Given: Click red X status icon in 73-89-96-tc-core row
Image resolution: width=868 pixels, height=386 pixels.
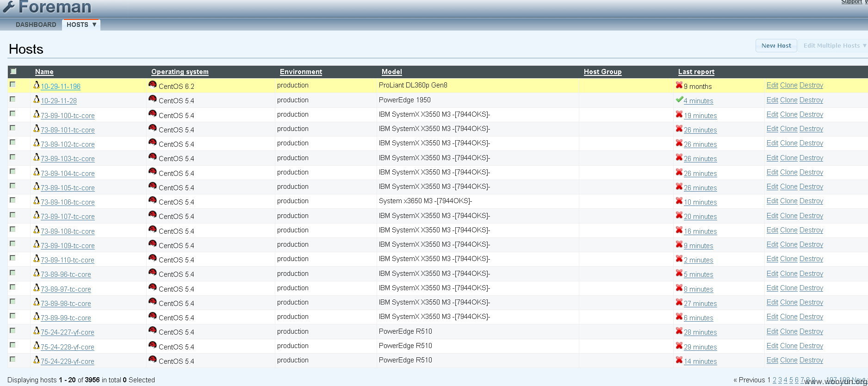Looking at the screenshot, I should pyautogui.click(x=679, y=273).
